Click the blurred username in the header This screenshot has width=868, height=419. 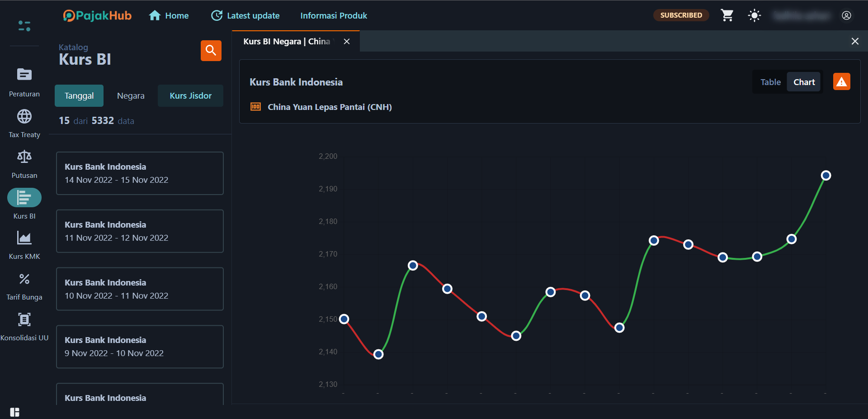pos(801,16)
